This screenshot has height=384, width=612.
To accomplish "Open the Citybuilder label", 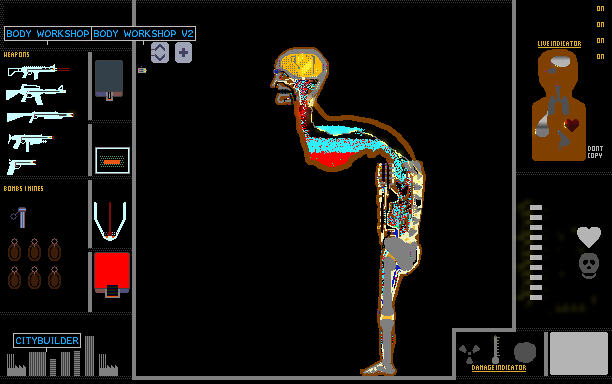I will click(47, 341).
